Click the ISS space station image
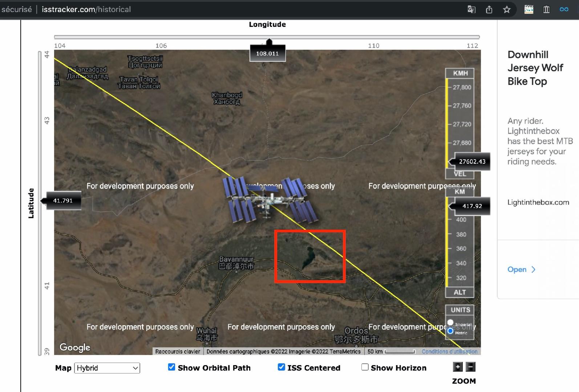This screenshot has height=392, width=579. [x=270, y=200]
